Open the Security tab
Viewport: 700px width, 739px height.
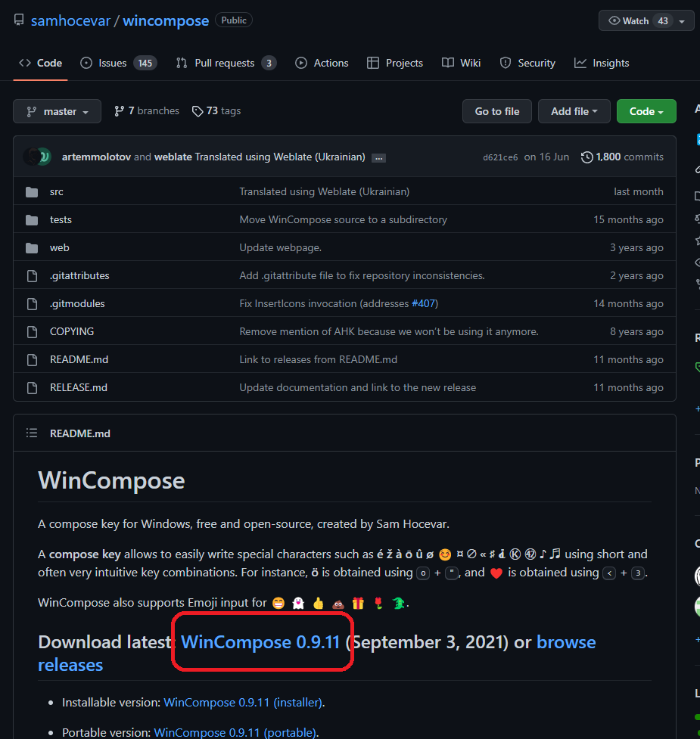pyautogui.click(x=527, y=63)
